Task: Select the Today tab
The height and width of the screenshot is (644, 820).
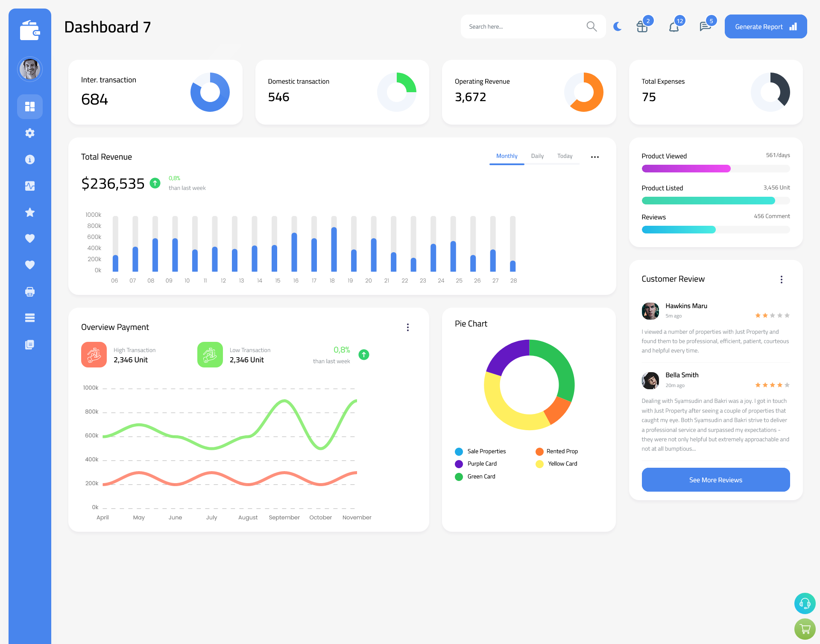Action: 565,156
